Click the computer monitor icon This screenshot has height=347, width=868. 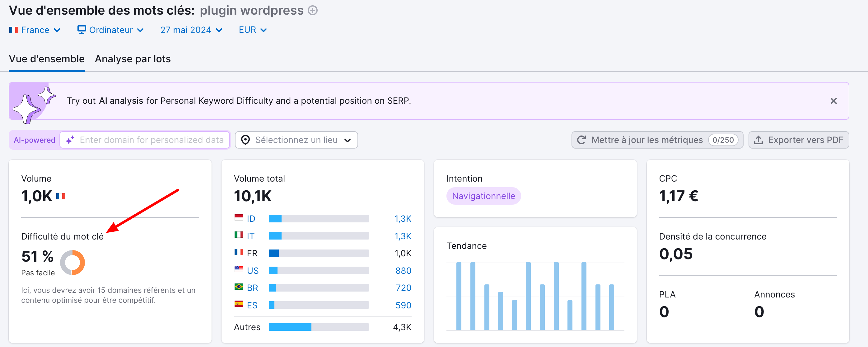point(82,30)
